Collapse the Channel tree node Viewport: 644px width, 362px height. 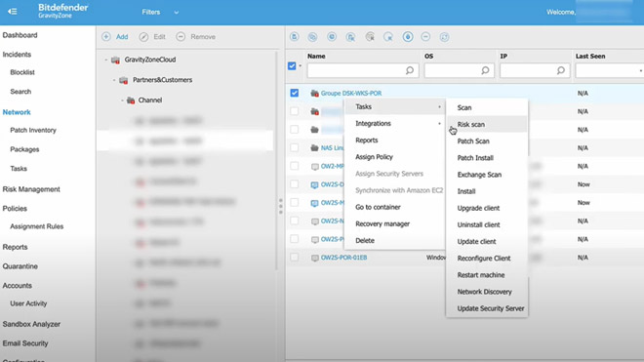(x=122, y=101)
